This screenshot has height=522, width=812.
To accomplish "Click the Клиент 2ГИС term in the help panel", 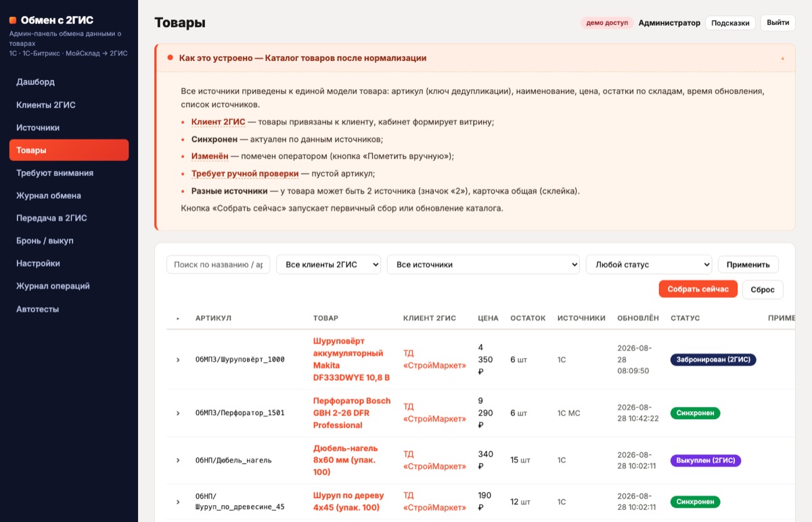I will [218, 122].
